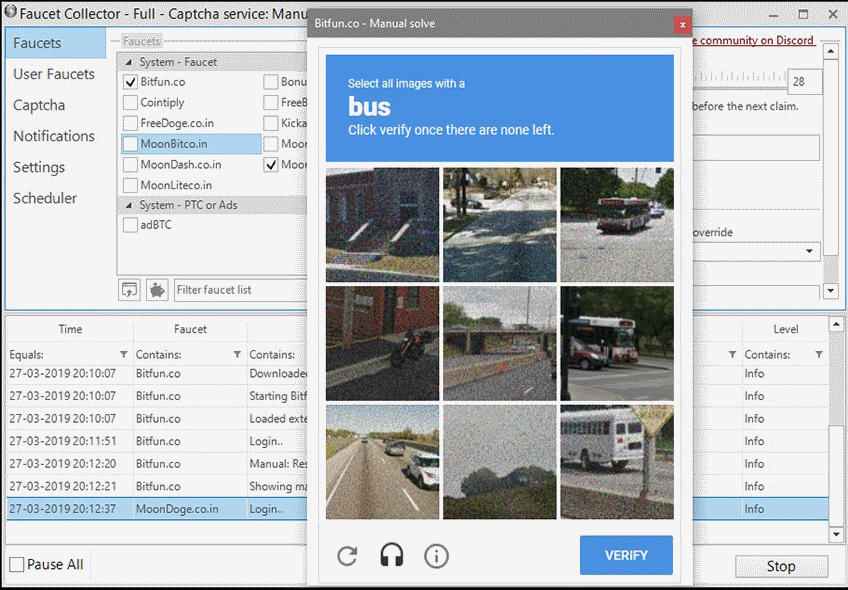Maximize the Faucet Collector window
The image size is (848, 590).
point(803,15)
